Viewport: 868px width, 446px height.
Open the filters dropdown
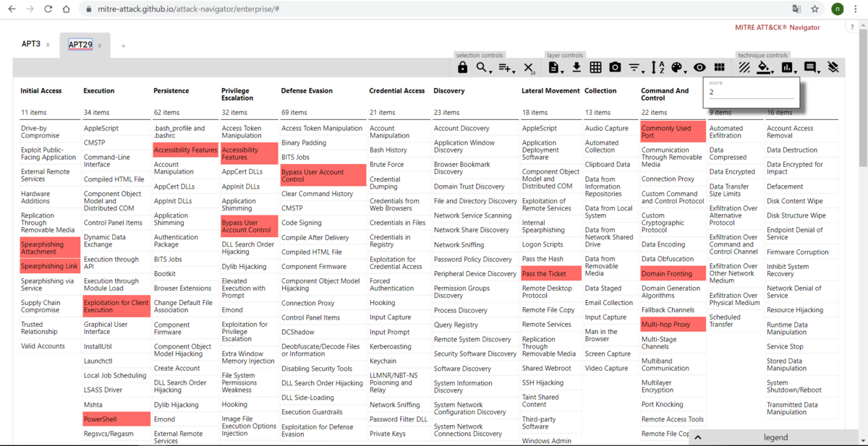[636, 67]
